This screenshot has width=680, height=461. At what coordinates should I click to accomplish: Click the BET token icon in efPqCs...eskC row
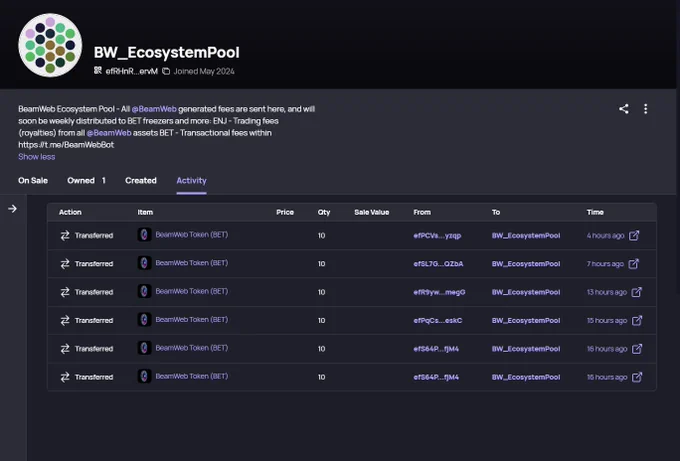point(144,320)
